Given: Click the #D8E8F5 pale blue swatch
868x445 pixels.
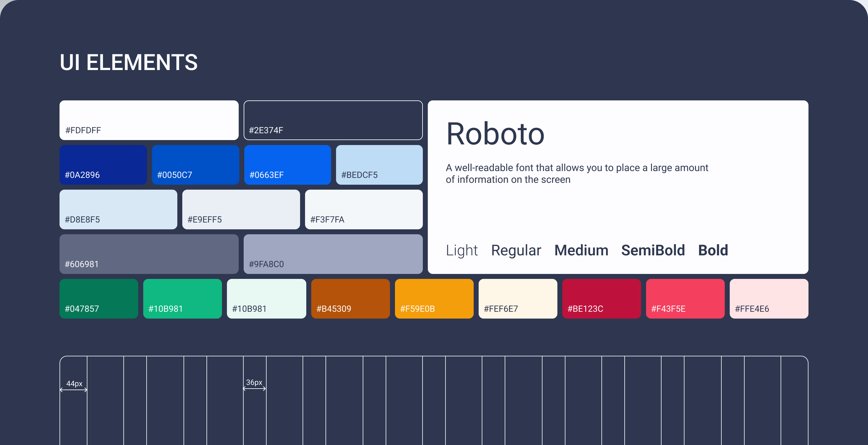Looking at the screenshot, I should 118,209.
